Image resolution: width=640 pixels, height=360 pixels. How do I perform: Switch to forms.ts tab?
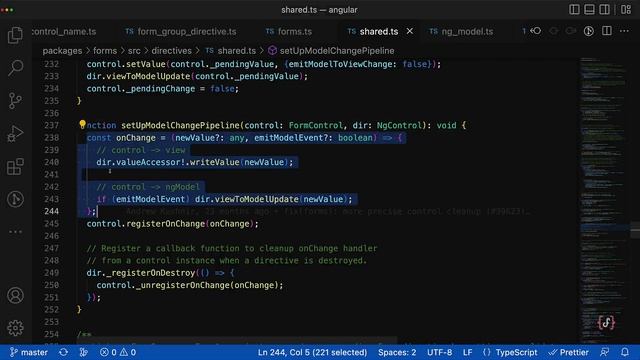tap(289, 31)
